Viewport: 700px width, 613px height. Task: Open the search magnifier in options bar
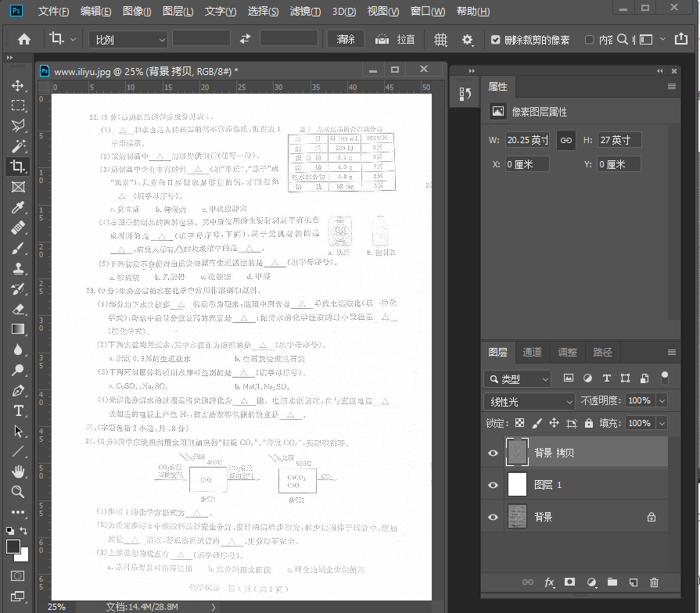pyautogui.click(x=622, y=39)
